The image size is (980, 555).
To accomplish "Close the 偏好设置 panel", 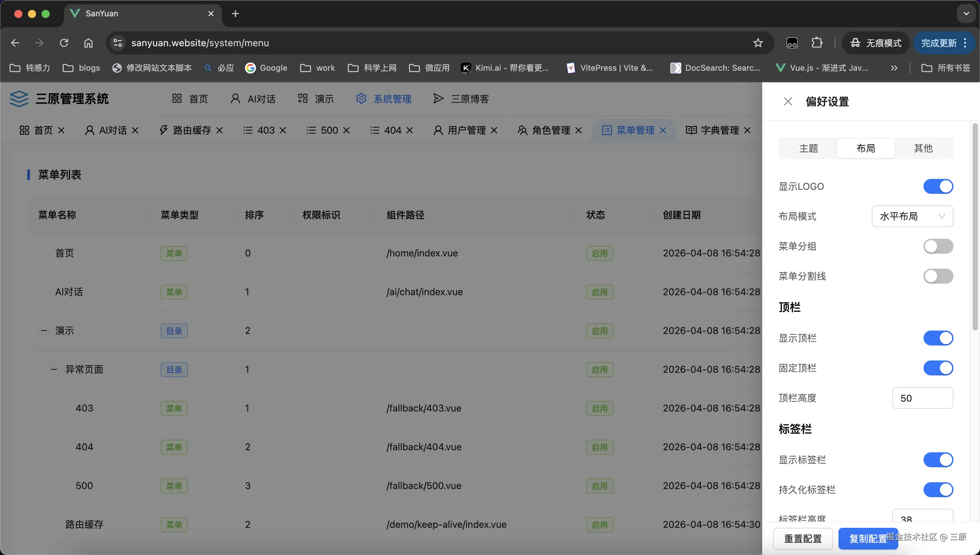I will [x=788, y=101].
